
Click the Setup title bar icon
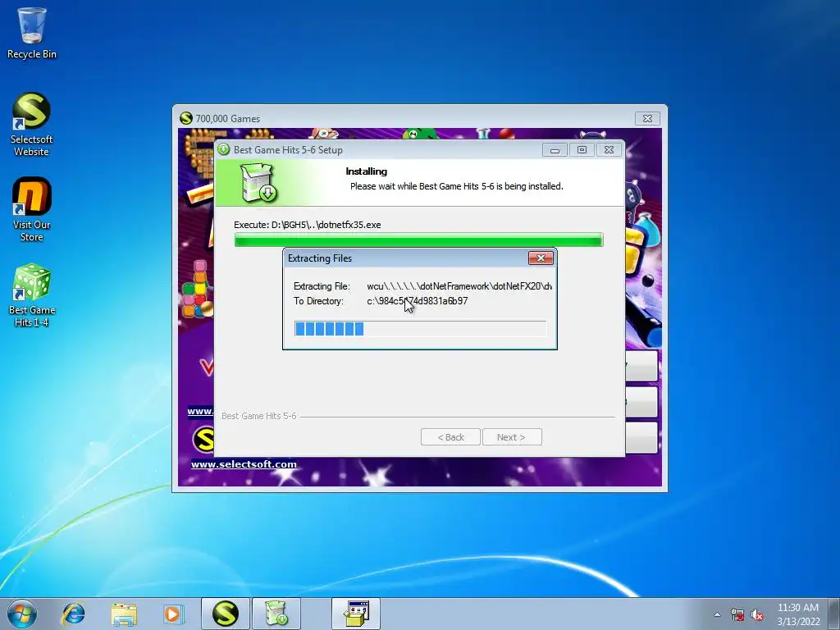click(223, 149)
